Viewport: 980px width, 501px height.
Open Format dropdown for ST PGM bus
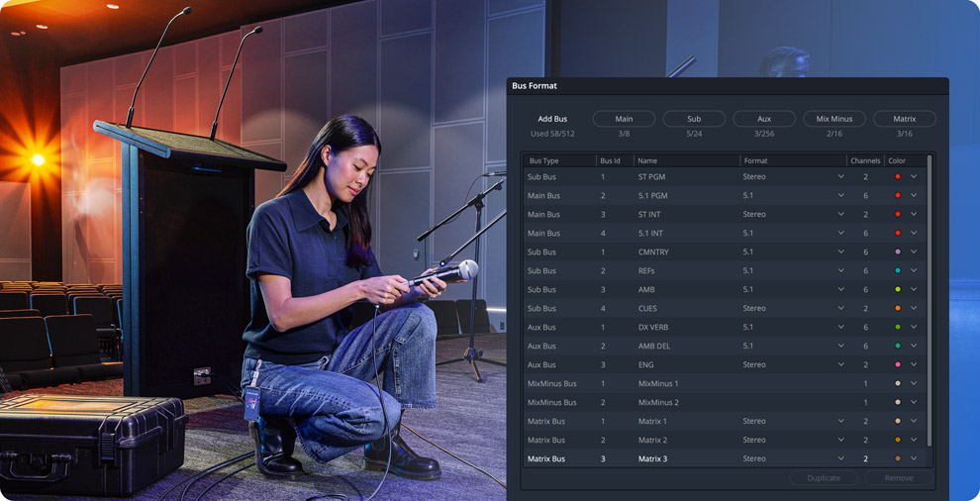840,177
